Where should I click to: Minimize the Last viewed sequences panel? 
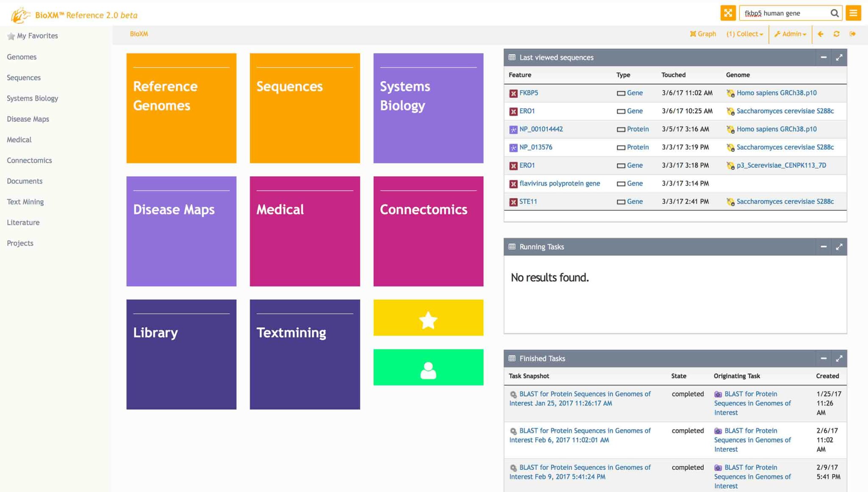(x=824, y=57)
